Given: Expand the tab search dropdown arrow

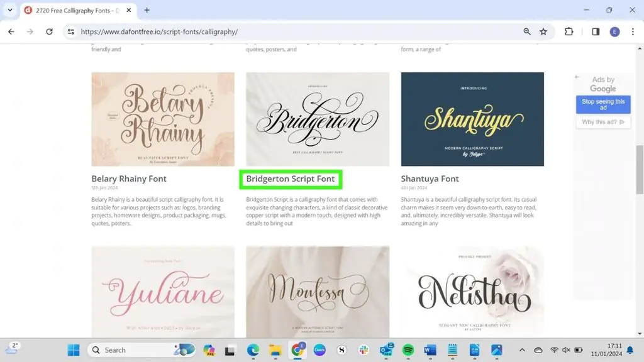Looking at the screenshot, I should (x=10, y=10).
